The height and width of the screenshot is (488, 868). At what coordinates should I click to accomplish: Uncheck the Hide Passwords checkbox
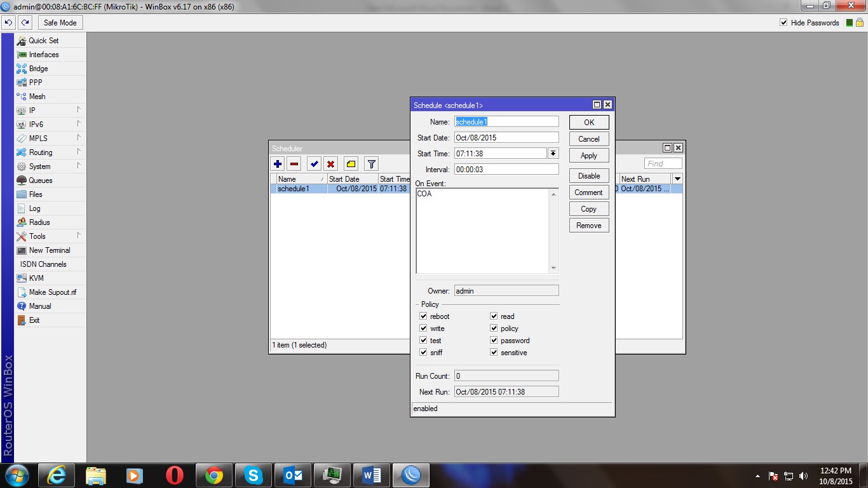pos(783,22)
